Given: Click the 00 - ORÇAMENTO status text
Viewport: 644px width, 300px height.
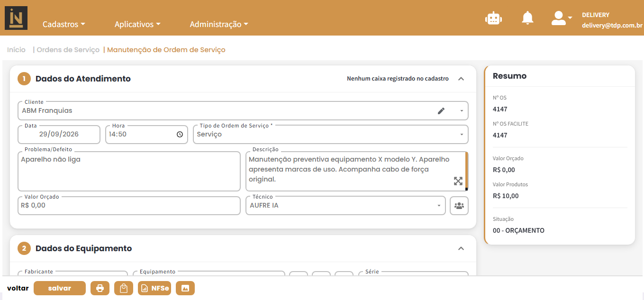Looking at the screenshot, I should 518,231.
